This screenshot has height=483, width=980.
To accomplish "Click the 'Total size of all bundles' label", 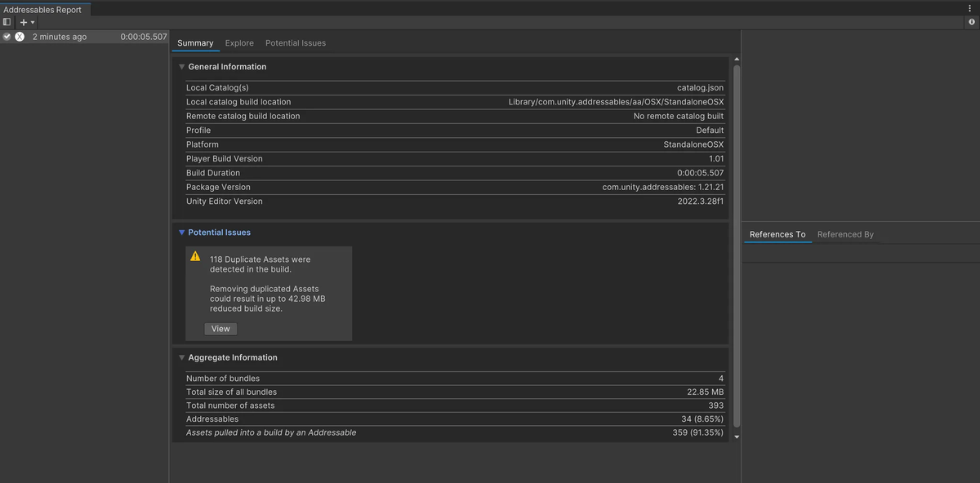I will coord(231,392).
